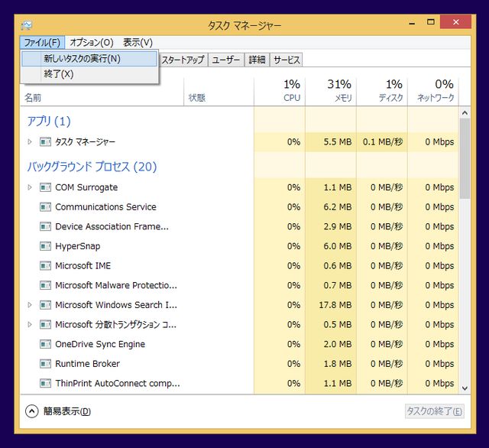Click the Microsoft Malware Protection process icon

45,285
